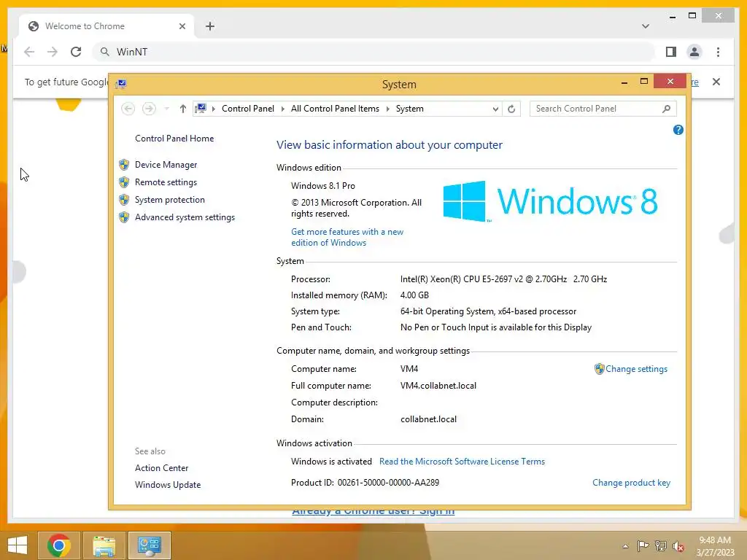The width and height of the screenshot is (747, 560).
Task: Click the Control Panel search magnifier icon
Action: [667, 109]
